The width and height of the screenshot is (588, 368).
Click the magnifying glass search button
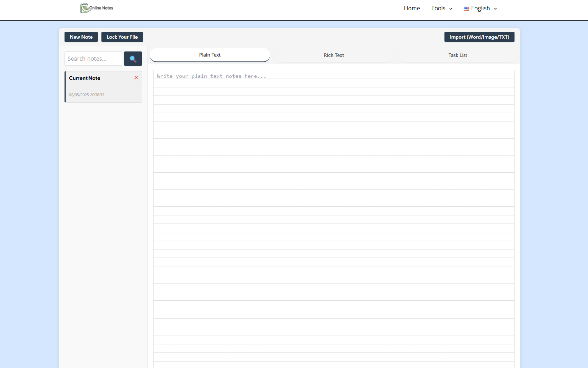(133, 59)
